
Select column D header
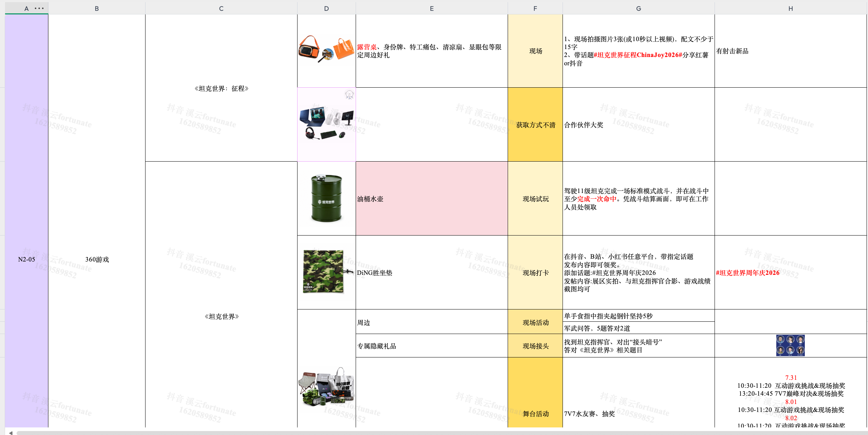pos(326,8)
